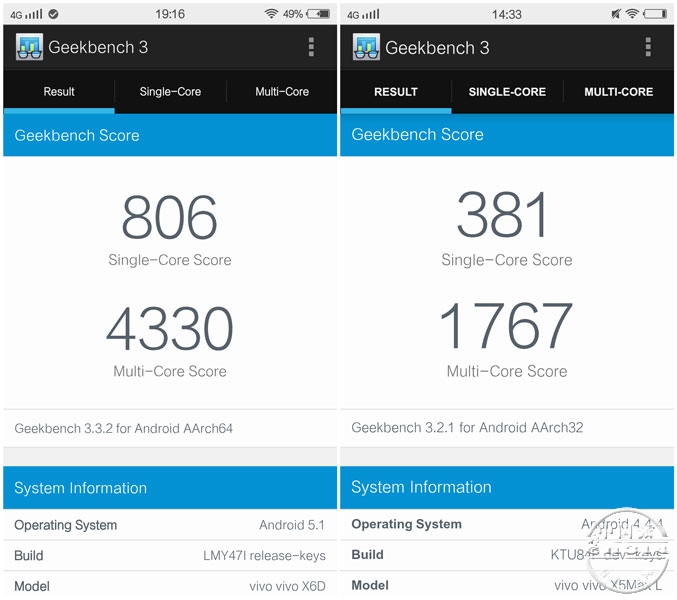Tap the Wi-Fi icon on right status bar
677x600 pixels.
click(632, 14)
